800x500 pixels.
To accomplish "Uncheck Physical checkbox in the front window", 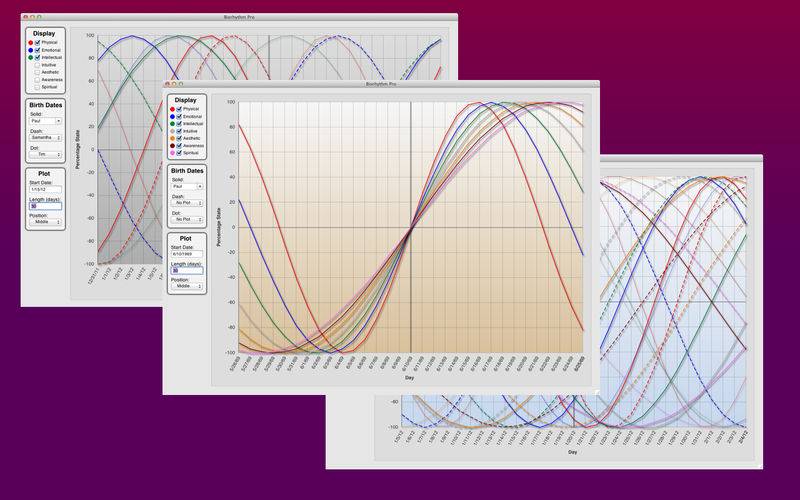I will [178, 109].
